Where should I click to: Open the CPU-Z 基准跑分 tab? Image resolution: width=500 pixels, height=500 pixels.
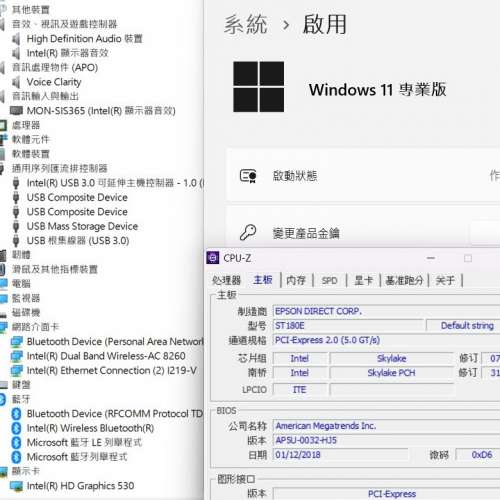click(404, 280)
